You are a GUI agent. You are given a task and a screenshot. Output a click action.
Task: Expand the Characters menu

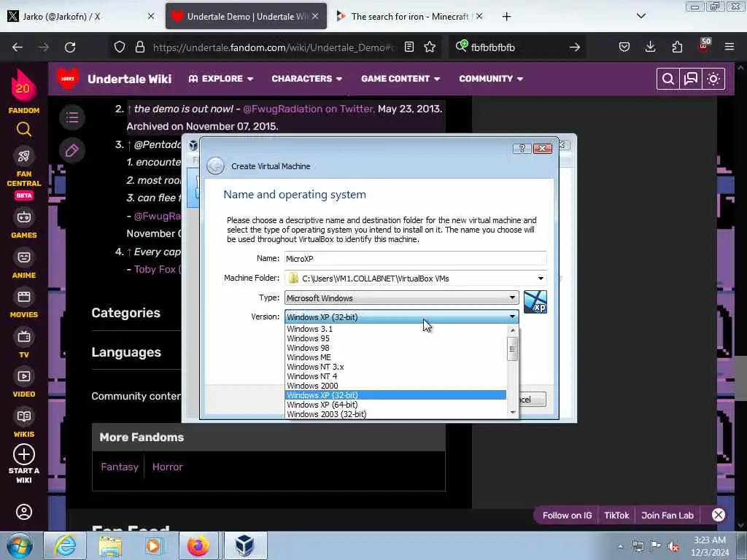(307, 79)
